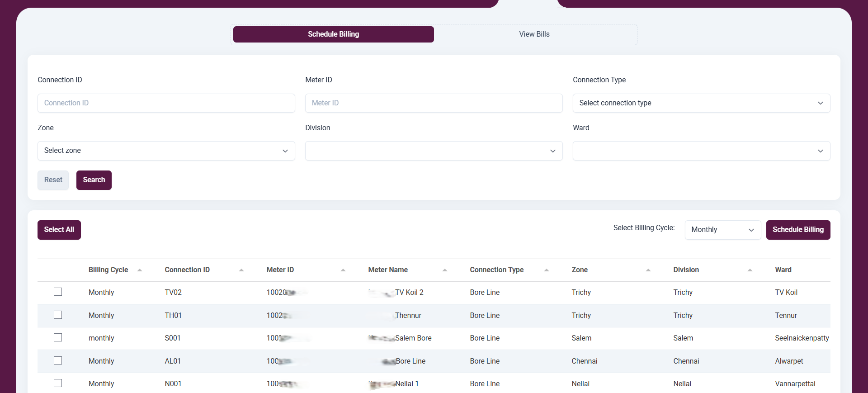Select the Schedule Billing tab

333,34
